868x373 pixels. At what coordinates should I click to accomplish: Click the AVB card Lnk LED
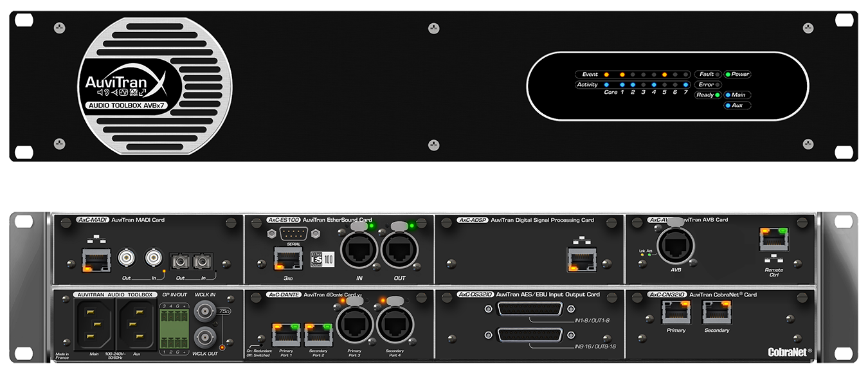641,255
